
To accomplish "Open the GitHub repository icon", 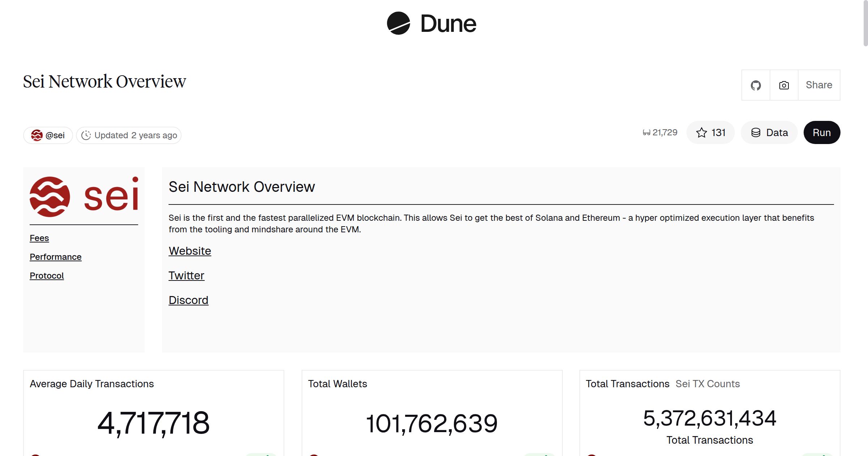I will pos(756,85).
